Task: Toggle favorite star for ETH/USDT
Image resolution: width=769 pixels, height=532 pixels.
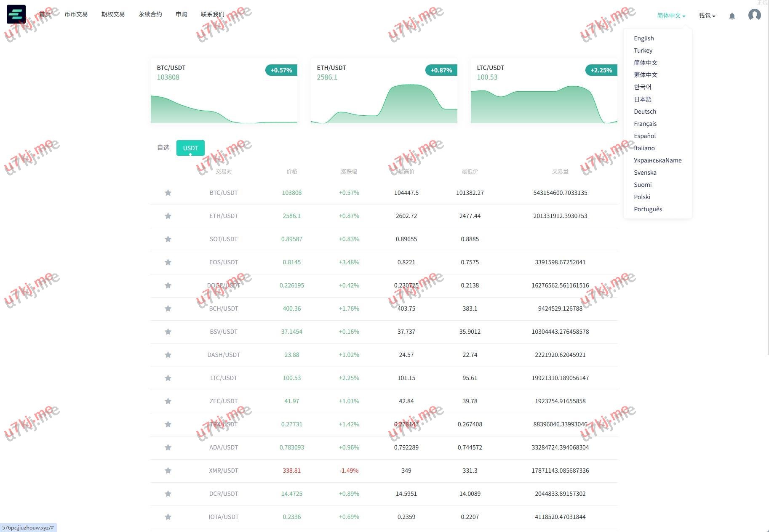Action: point(168,216)
